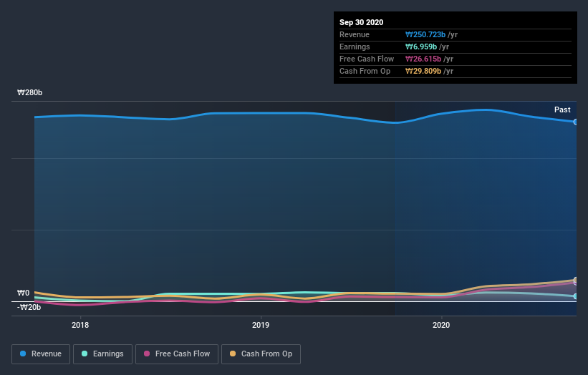The height and width of the screenshot is (375, 588).
Task: Click Cash From Op value ₩29.809b
Action: point(423,71)
